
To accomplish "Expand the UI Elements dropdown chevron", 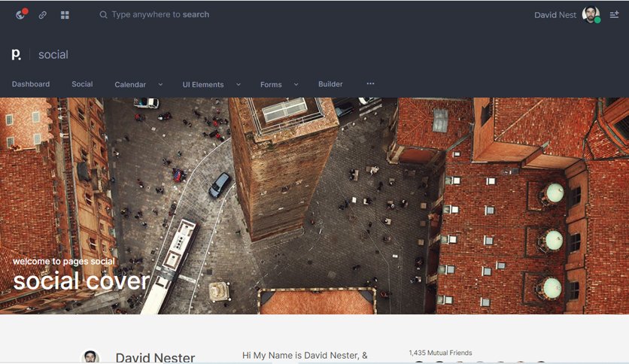I will [239, 84].
